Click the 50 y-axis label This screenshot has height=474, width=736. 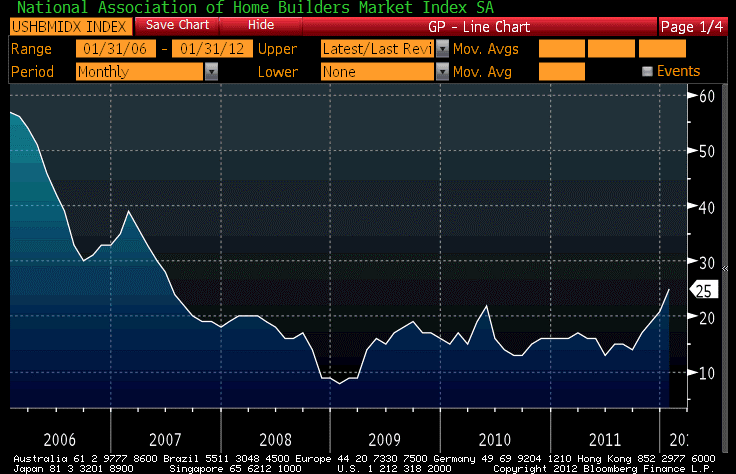click(x=707, y=152)
